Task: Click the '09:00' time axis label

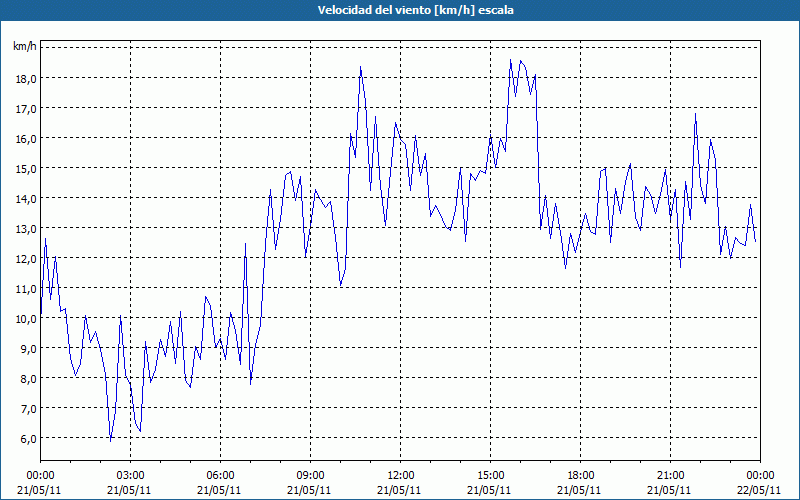Action: 310,476
